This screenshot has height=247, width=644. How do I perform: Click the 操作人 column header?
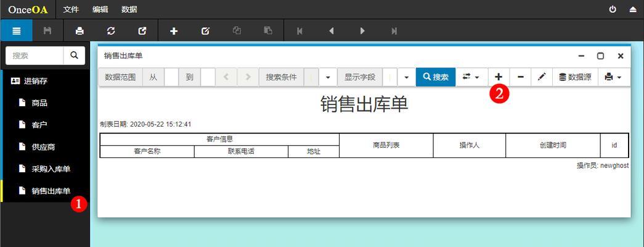coord(470,145)
